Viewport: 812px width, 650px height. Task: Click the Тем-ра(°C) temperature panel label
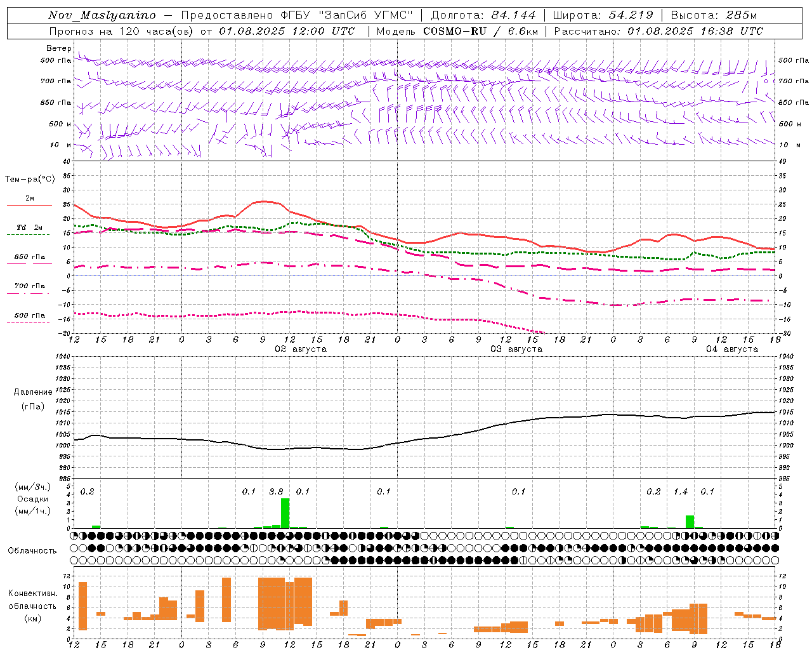tap(30, 180)
